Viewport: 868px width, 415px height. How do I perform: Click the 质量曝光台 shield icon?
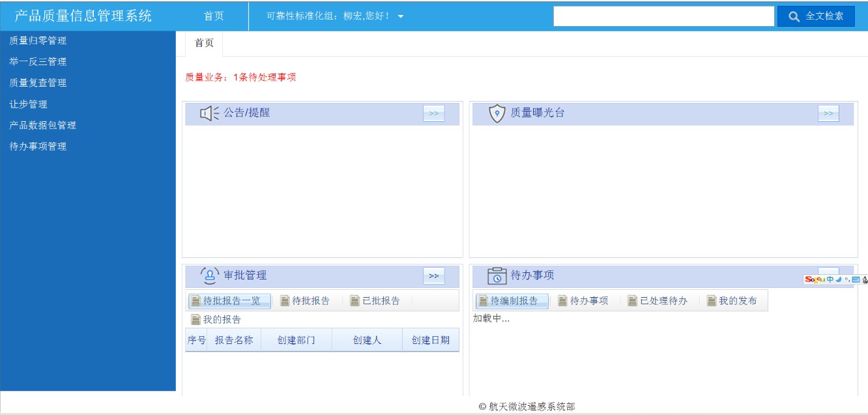(x=497, y=113)
